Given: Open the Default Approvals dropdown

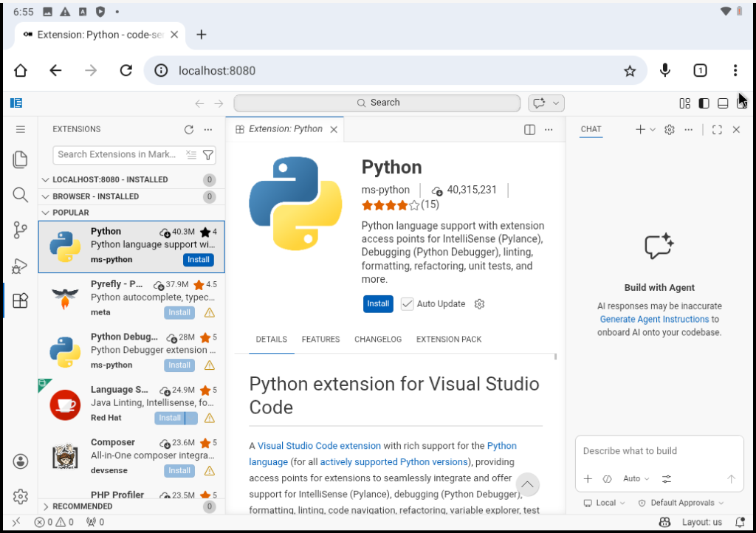Looking at the screenshot, I should (x=681, y=503).
